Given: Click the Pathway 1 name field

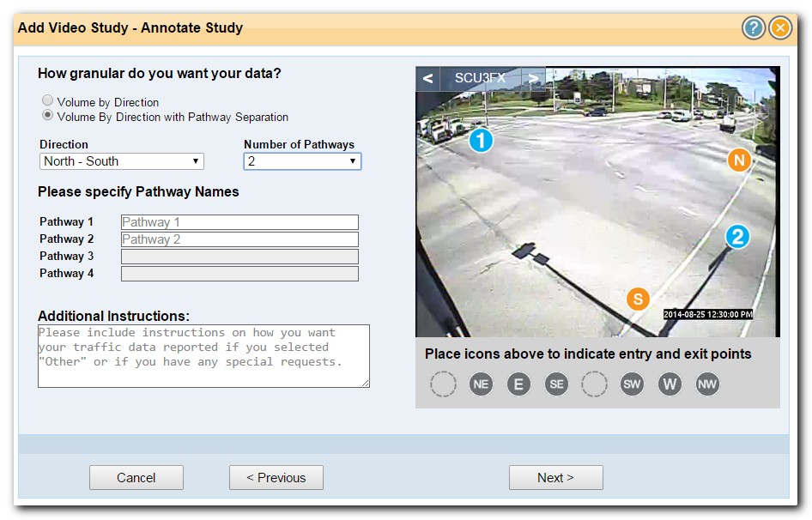Looking at the screenshot, I should (239, 222).
